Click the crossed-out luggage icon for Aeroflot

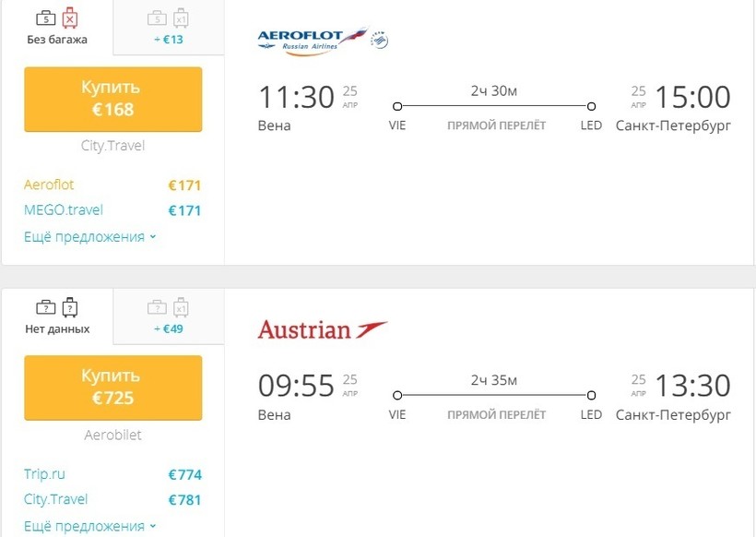point(70,18)
